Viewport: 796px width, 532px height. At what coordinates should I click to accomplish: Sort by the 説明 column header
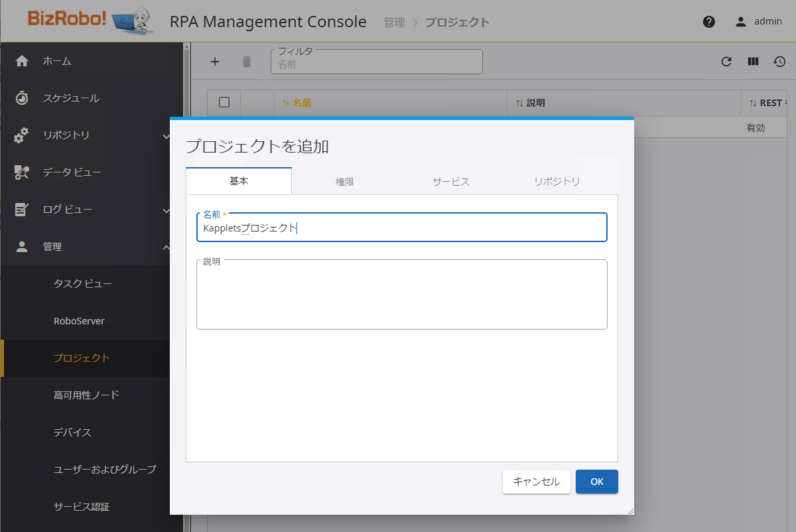tap(535, 103)
